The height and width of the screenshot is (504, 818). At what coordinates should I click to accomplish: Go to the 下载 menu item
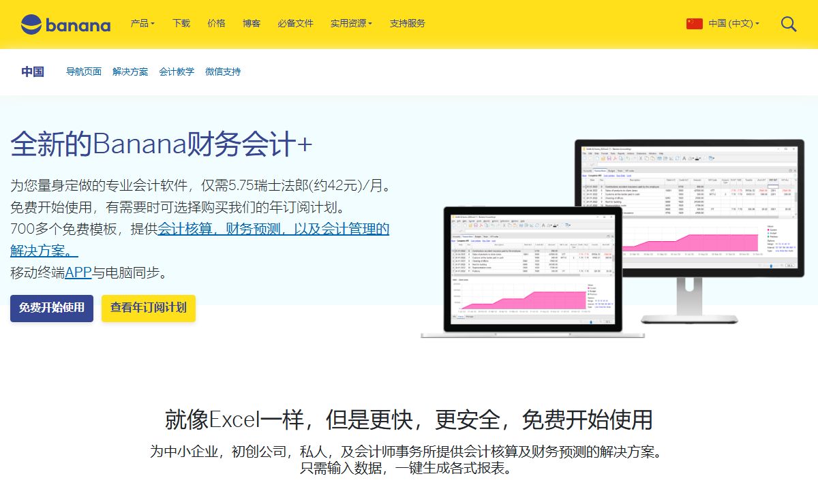[181, 23]
